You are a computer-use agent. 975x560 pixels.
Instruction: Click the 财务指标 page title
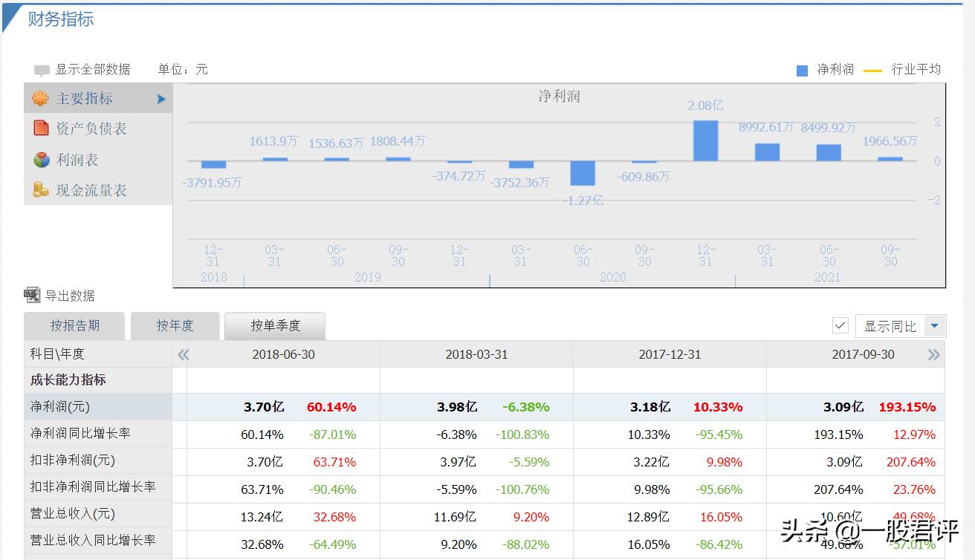61,19
